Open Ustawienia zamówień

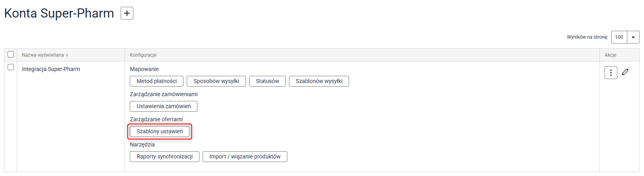(164, 106)
